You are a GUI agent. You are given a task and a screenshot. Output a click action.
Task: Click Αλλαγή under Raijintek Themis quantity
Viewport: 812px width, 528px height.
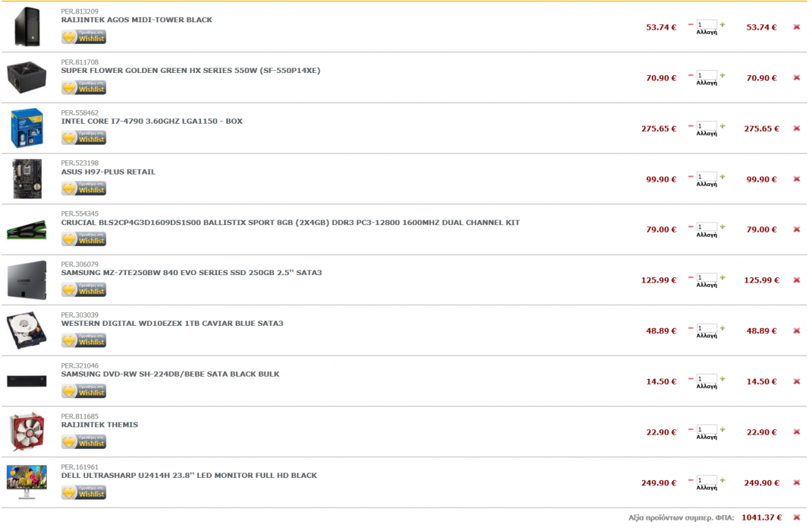(706, 437)
